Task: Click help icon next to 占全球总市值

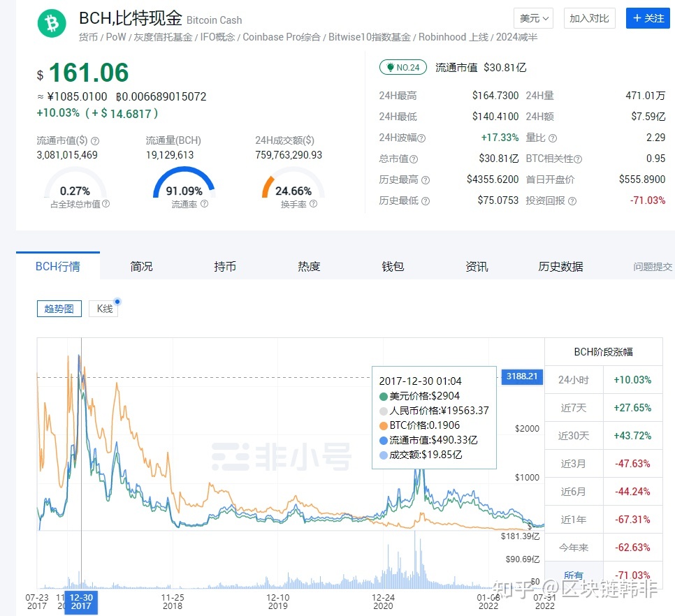Action: (106, 204)
